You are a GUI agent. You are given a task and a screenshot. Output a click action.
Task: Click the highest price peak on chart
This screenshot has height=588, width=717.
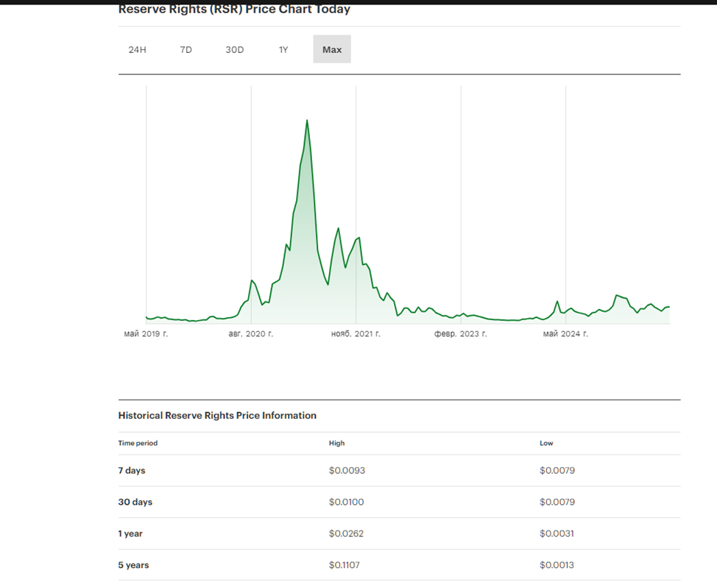point(307,120)
